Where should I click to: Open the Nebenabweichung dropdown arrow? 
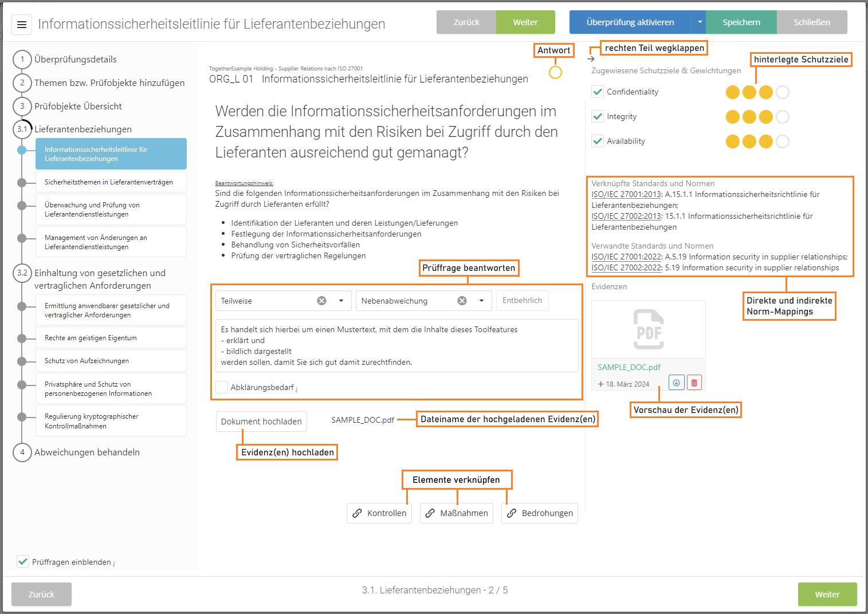pos(482,301)
